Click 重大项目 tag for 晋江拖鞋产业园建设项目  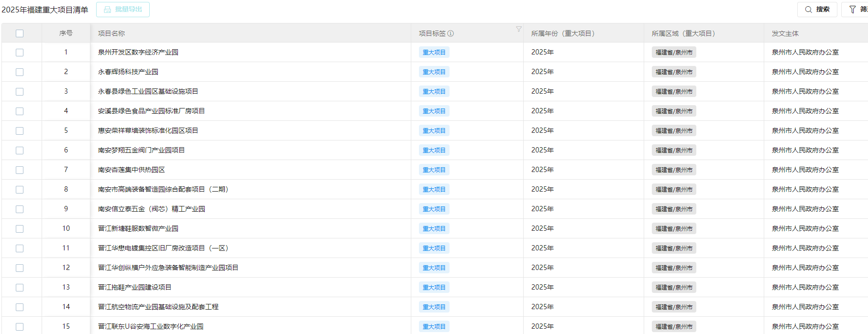coord(434,288)
